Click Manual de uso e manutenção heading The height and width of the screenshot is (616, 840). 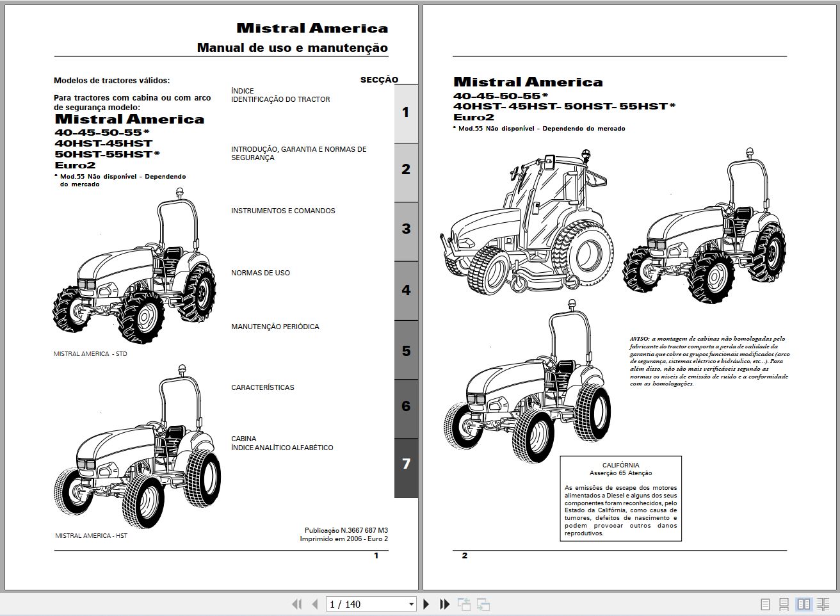(x=293, y=47)
